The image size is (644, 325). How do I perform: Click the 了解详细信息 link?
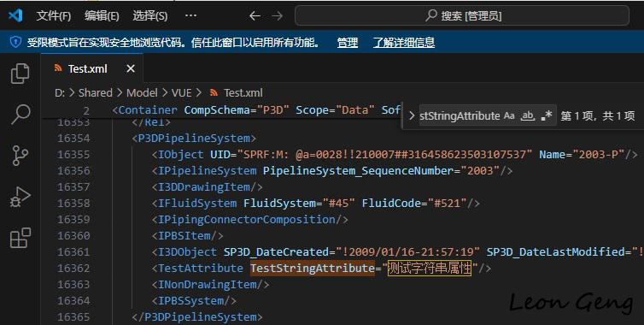point(404,43)
